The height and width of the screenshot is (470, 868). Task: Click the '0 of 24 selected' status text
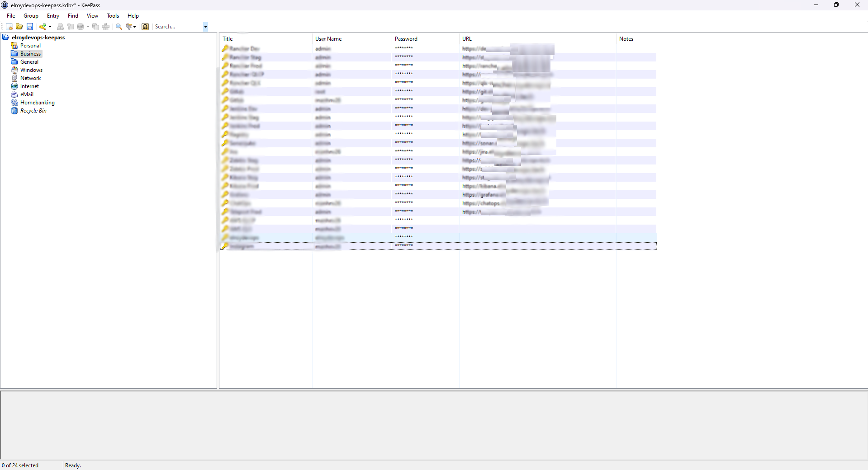(x=20, y=465)
